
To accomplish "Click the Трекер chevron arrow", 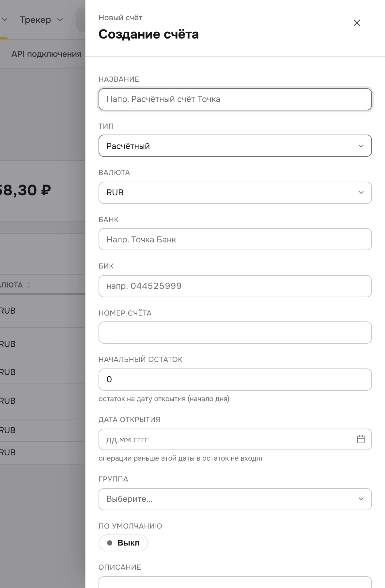I will 60,20.
